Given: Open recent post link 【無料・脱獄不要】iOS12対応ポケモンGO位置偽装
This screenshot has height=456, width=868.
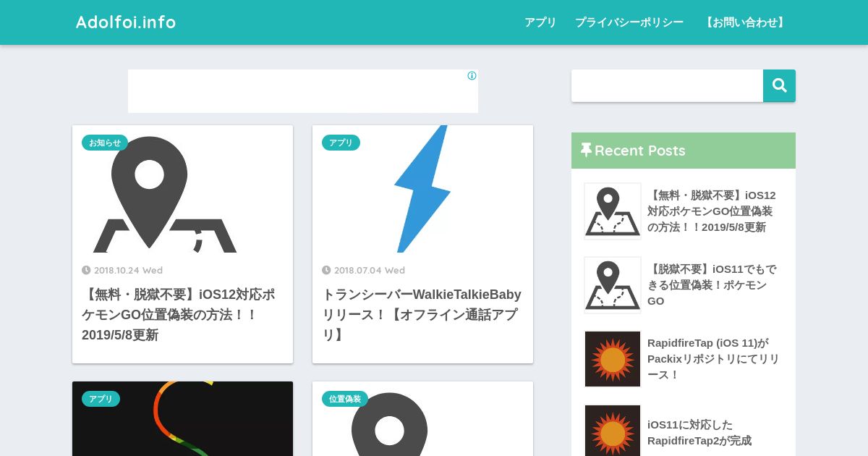Looking at the screenshot, I should click(712, 211).
